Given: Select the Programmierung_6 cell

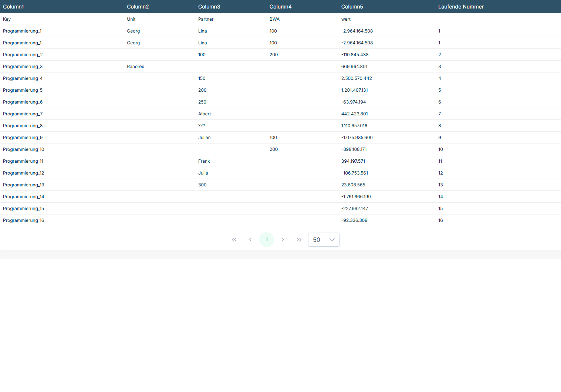Looking at the screenshot, I should click(x=23, y=102).
